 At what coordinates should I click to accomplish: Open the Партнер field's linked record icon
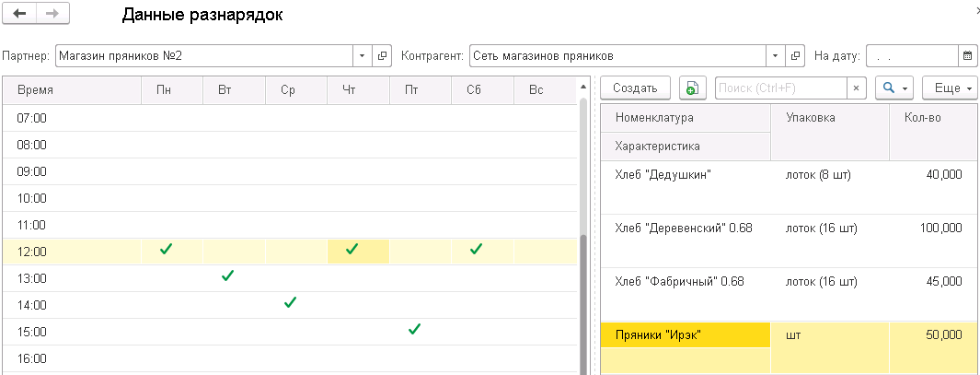click(384, 56)
